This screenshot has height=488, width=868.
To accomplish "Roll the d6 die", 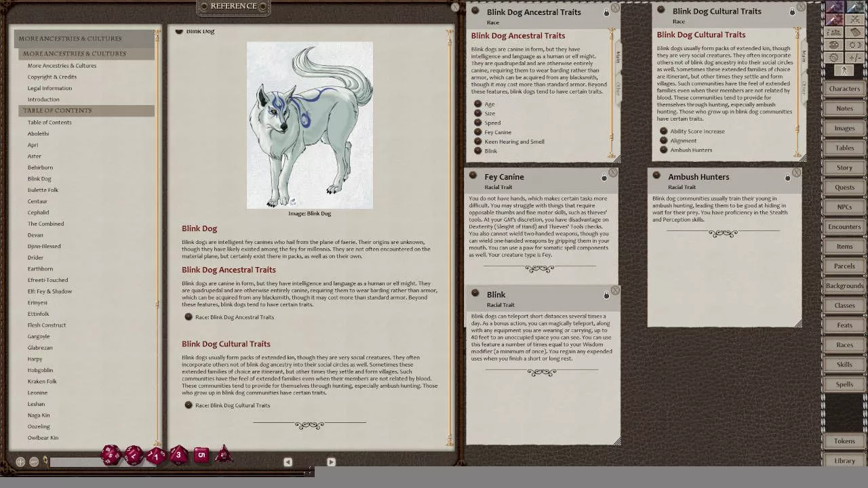I will (x=201, y=455).
